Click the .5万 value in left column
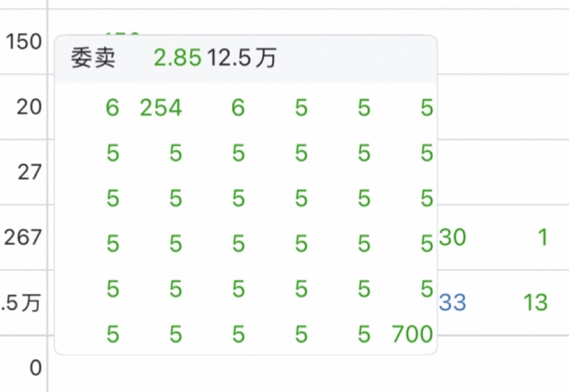The height and width of the screenshot is (392, 569). 22,303
